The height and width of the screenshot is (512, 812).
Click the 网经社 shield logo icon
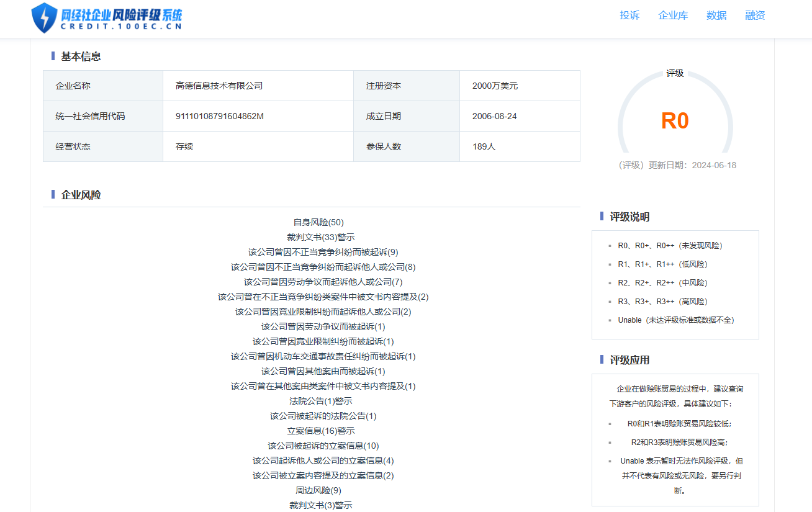[x=44, y=18]
